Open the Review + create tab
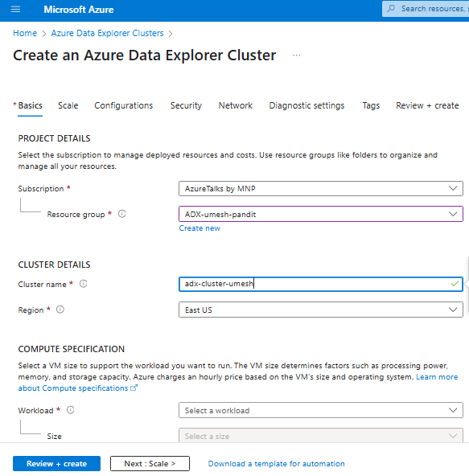 [x=427, y=105]
